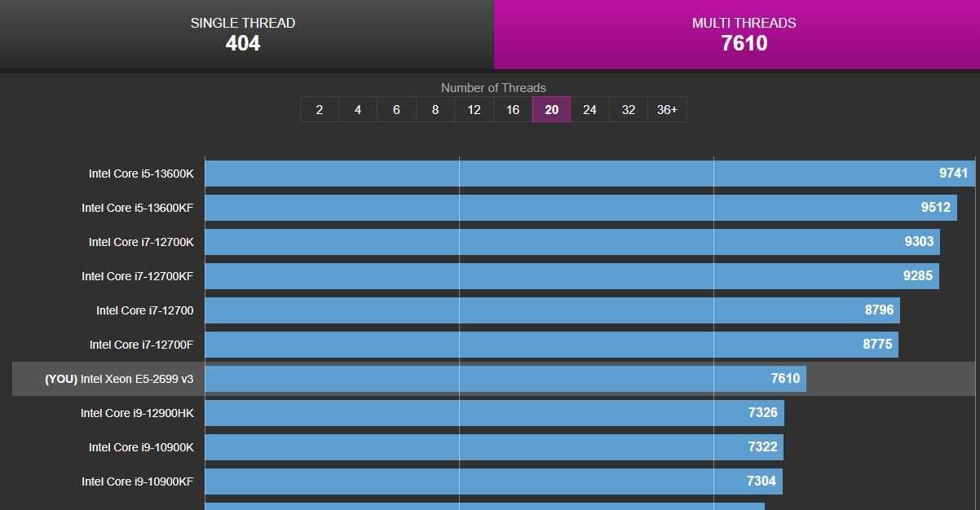Click the 9285 score bar
This screenshot has height=510, width=980.
pos(572,276)
